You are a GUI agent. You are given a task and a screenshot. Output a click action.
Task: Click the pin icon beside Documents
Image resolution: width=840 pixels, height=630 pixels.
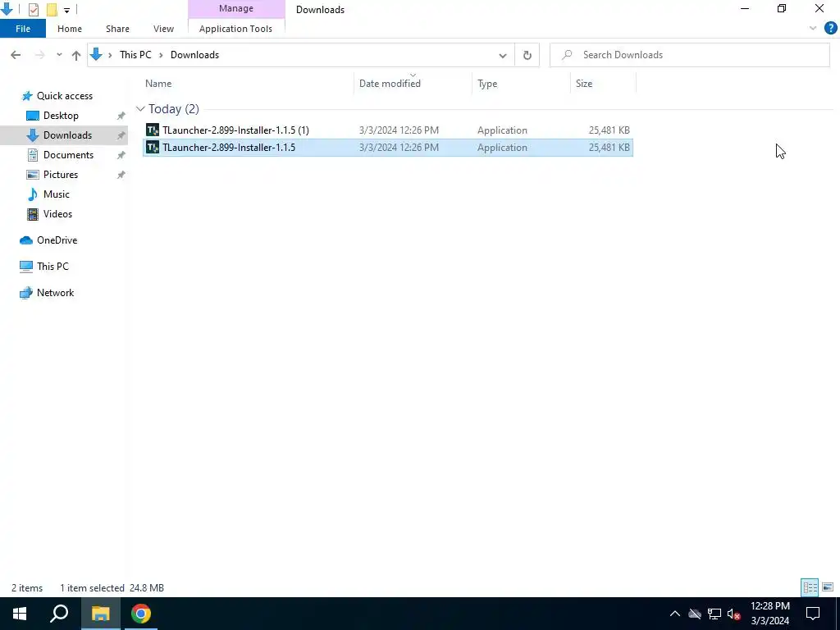pos(121,155)
